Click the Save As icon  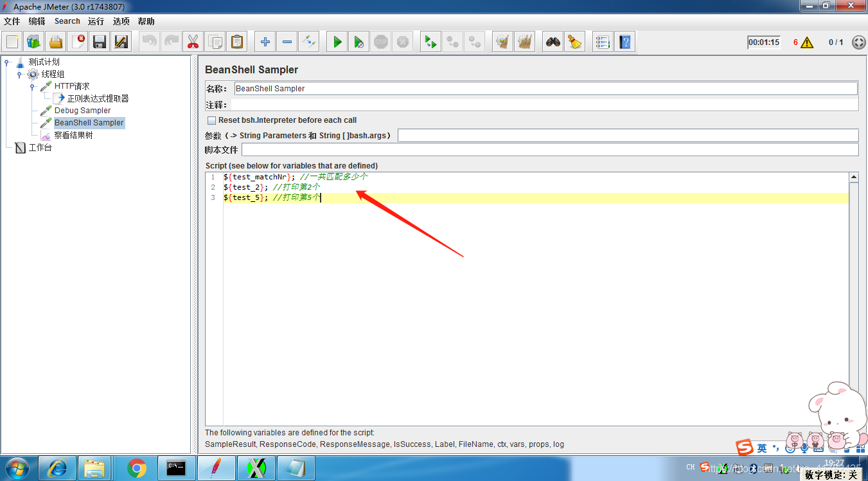(121, 42)
